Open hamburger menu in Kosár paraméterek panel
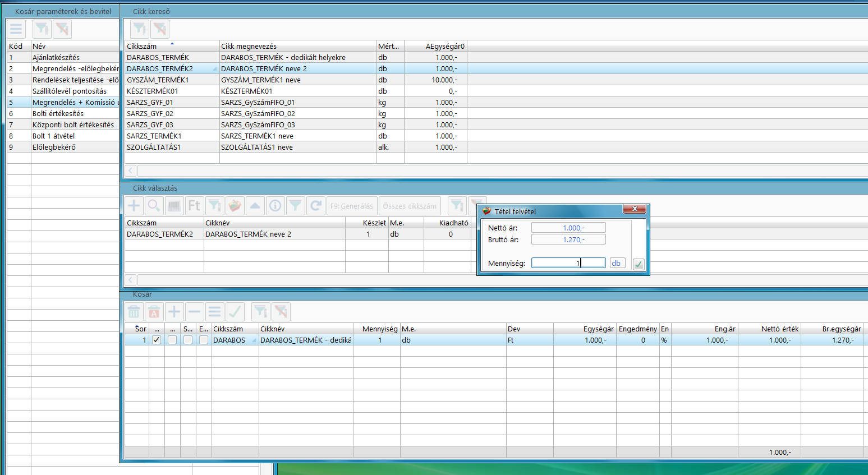Image resolution: width=868 pixels, height=475 pixels. pos(16,29)
